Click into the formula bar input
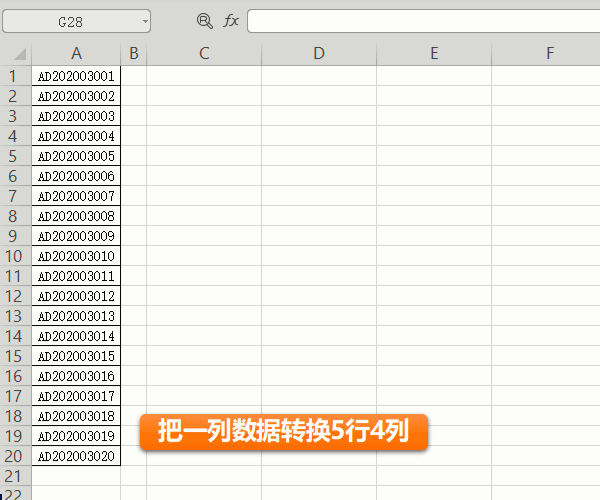 click(420, 20)
